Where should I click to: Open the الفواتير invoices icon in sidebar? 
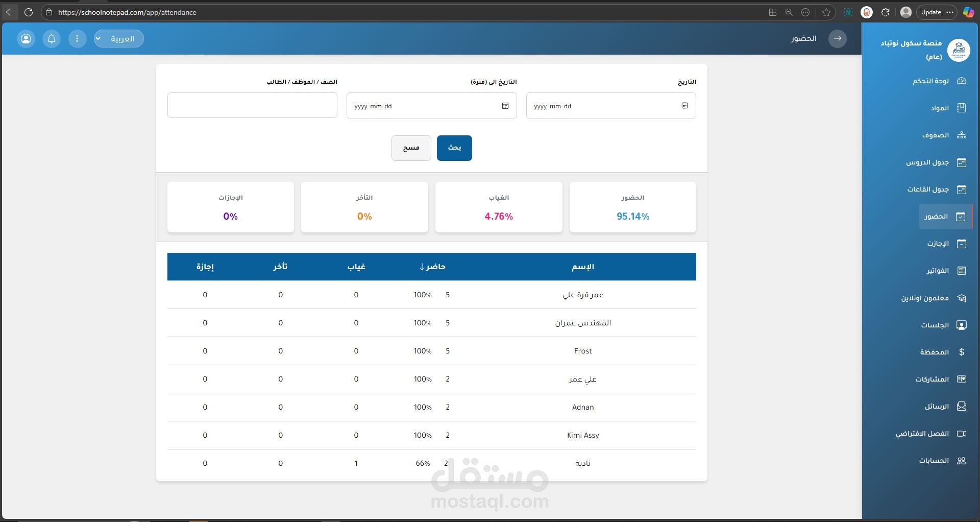(x=962, y=271)
